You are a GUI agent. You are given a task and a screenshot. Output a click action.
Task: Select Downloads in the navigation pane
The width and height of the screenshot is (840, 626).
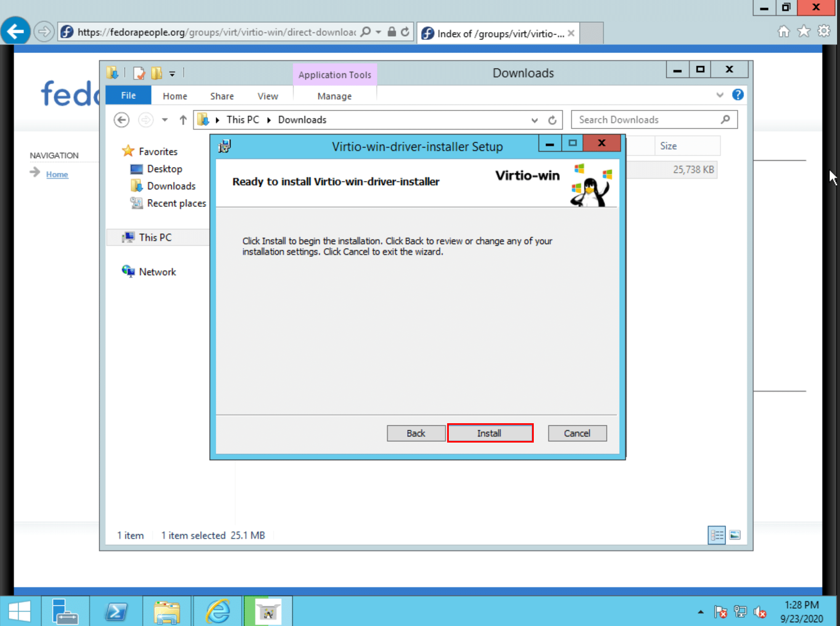(x=171, y=186)
